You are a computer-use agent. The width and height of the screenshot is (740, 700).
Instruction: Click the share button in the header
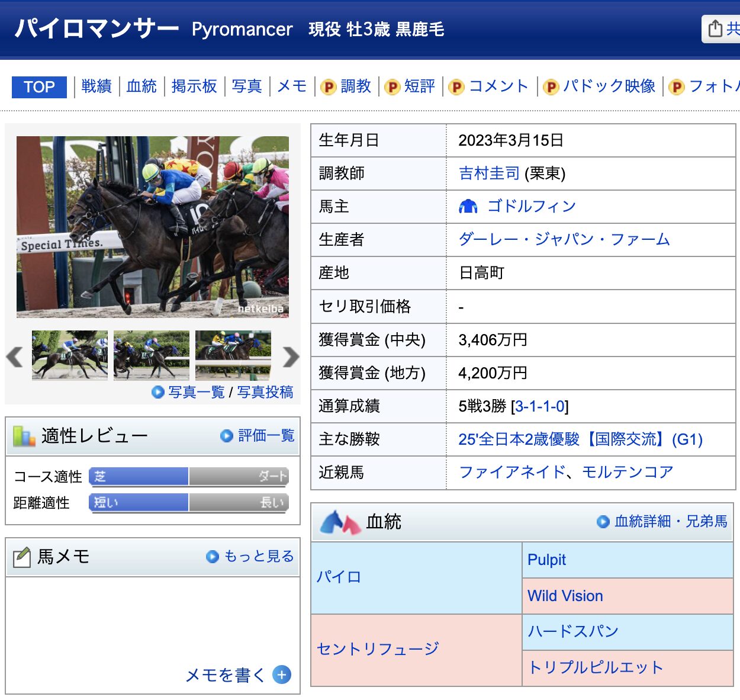tap(721, 29)
